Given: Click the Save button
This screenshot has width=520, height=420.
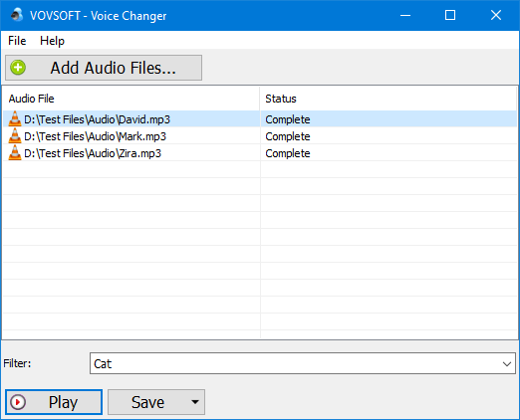Looking at the screenshot, I should (148, 402).
